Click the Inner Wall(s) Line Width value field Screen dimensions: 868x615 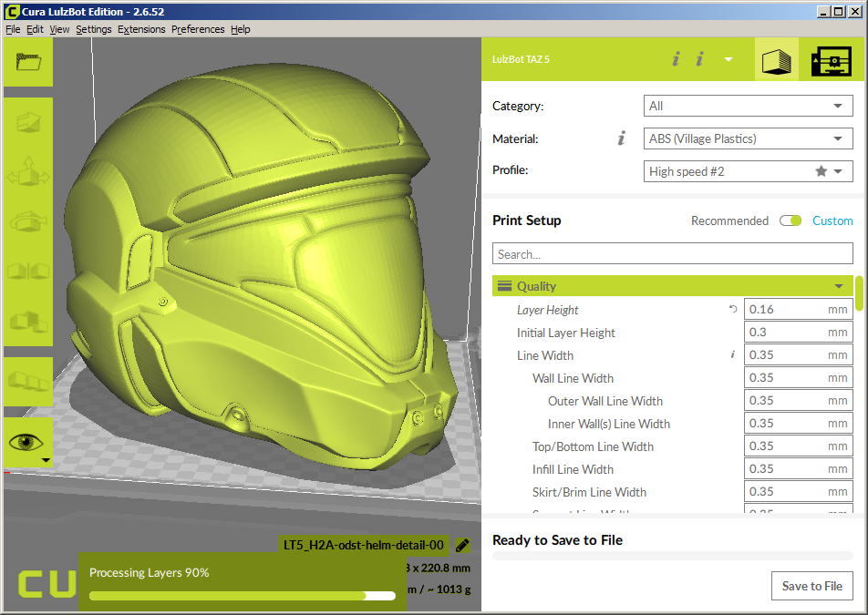(x=799, y=423)
